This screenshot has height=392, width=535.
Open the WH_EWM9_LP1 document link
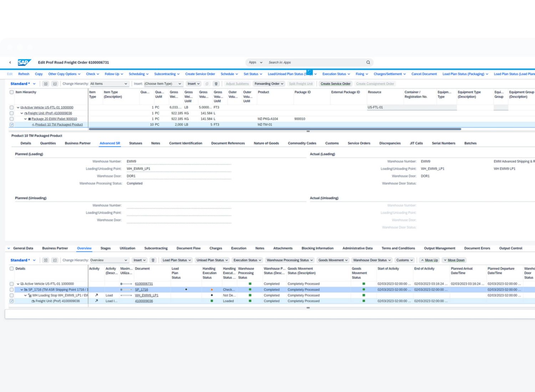pos(147,295)
